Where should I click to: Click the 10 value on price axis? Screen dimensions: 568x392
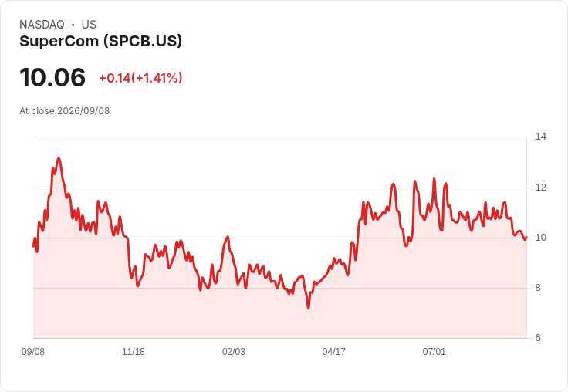tap(541, 238)
